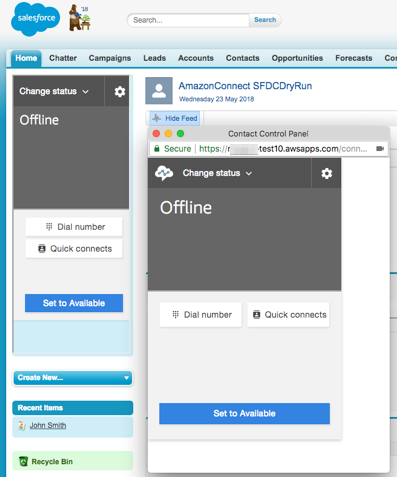Open the Recycle Bin link
The image size is (397, 477).
coord(52,462)
